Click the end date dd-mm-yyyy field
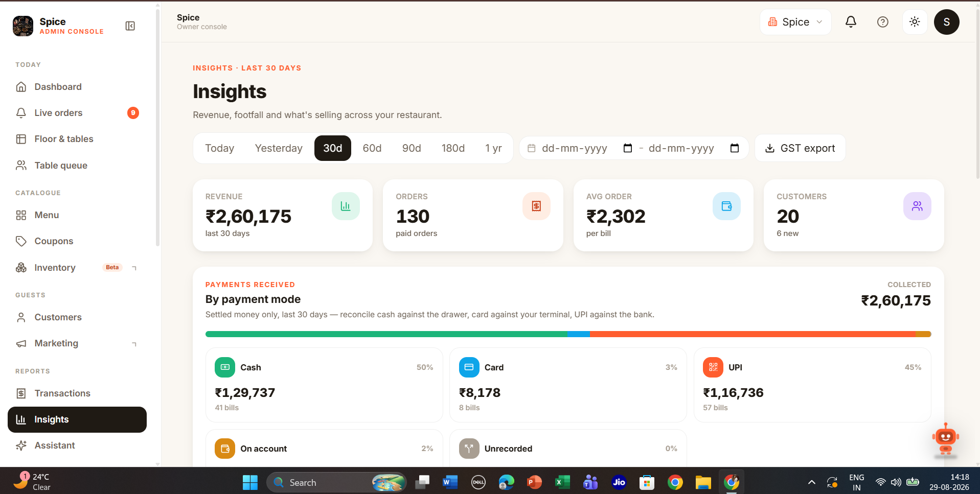 681,148
